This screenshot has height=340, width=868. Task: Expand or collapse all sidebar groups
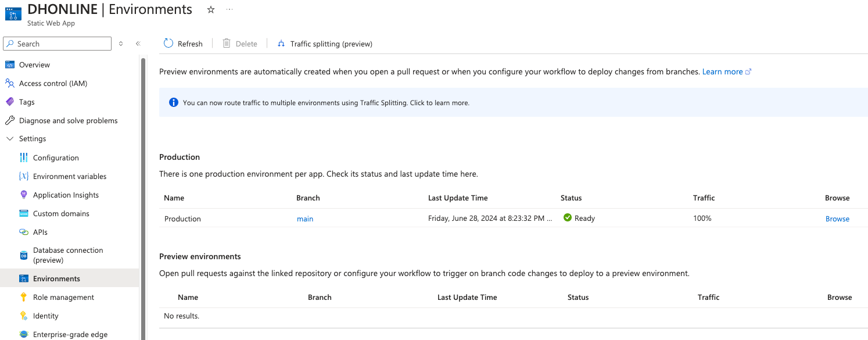point(121,44)
